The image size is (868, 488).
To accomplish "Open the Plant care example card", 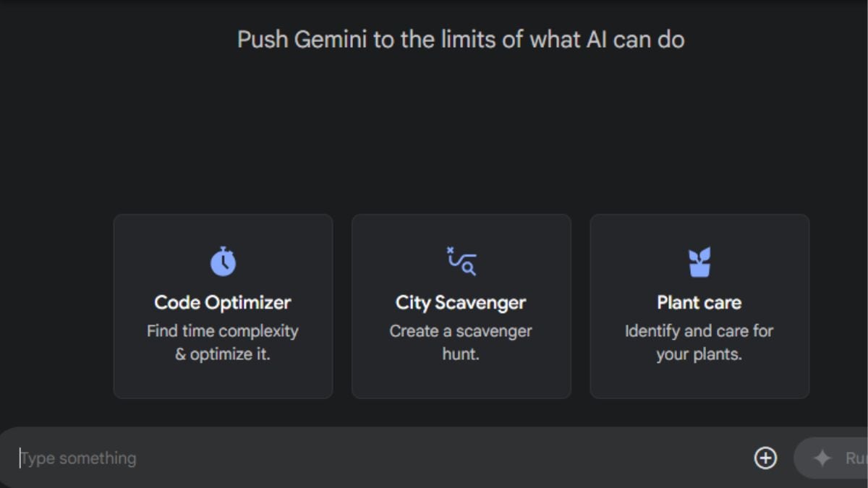I will [699, 306].
